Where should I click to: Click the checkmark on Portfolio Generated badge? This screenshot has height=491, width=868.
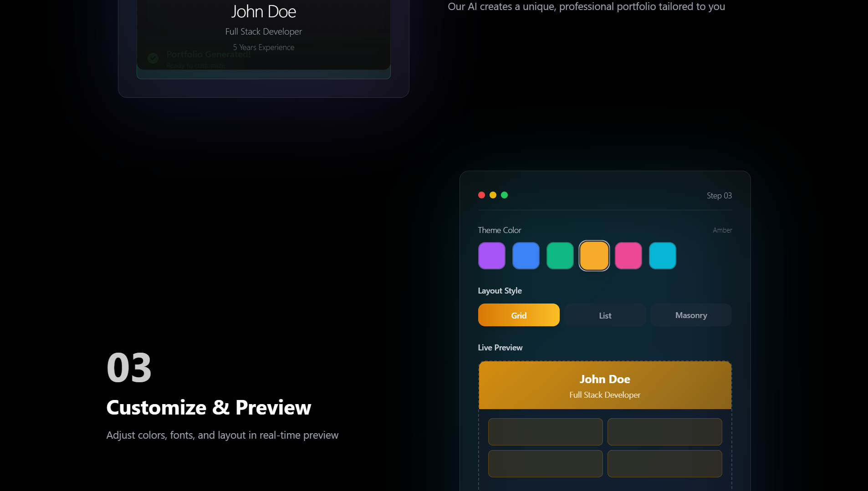click(x=153, y=58)
